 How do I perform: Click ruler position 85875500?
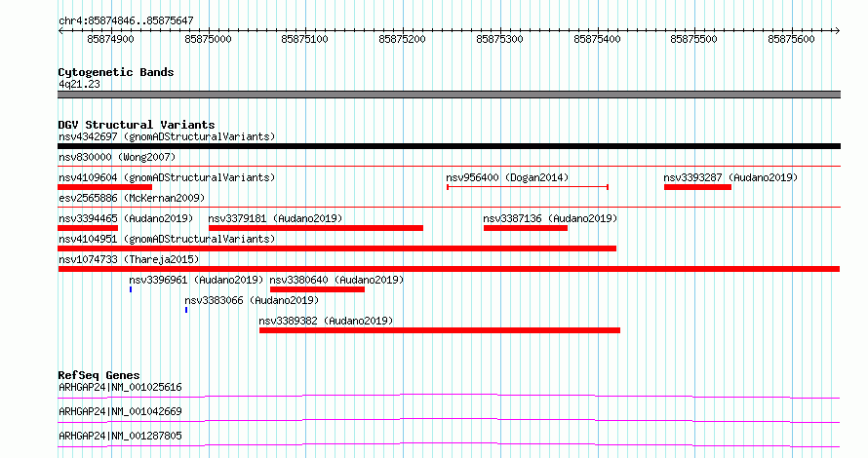click(x=694, y=39)
